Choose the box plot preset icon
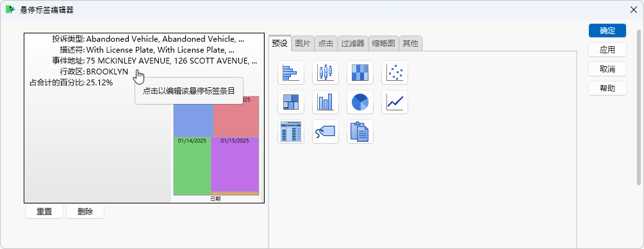Viewport: 644px width, 249px height. pos(326,73)
